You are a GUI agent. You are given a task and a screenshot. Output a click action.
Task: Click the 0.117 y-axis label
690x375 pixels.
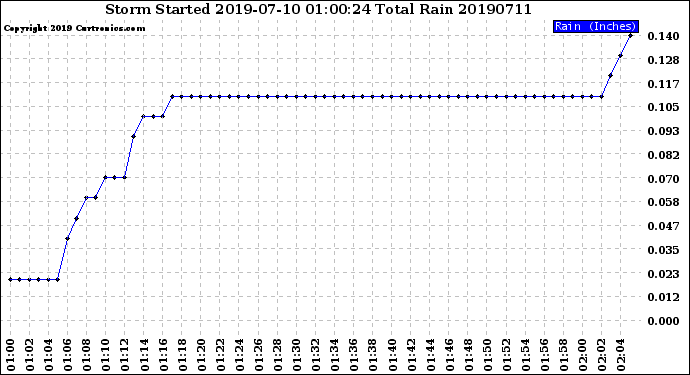tap(663, 84)
